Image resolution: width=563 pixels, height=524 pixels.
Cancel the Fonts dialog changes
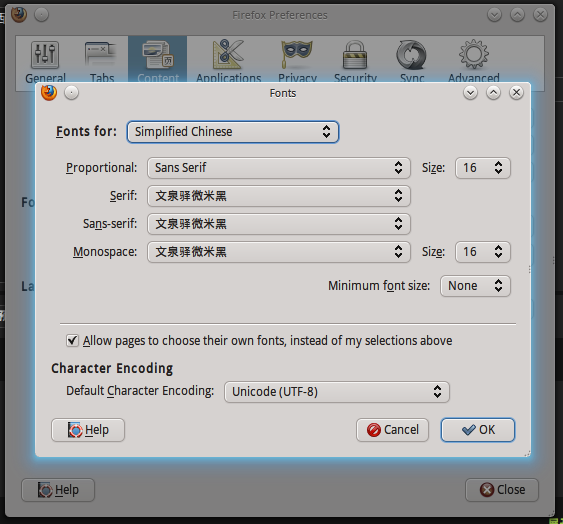(x=392, y=430)
